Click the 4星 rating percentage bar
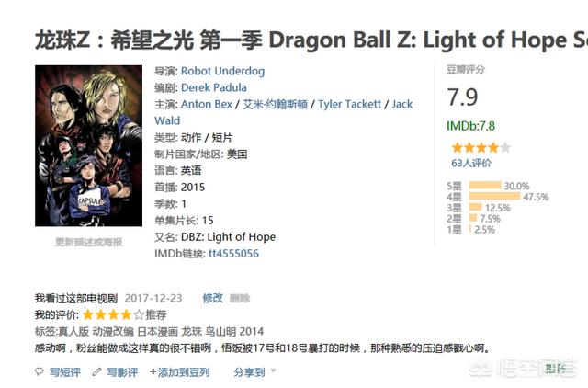Image resolution: width=588 pixels, height=388 pixels. point(493,197)
